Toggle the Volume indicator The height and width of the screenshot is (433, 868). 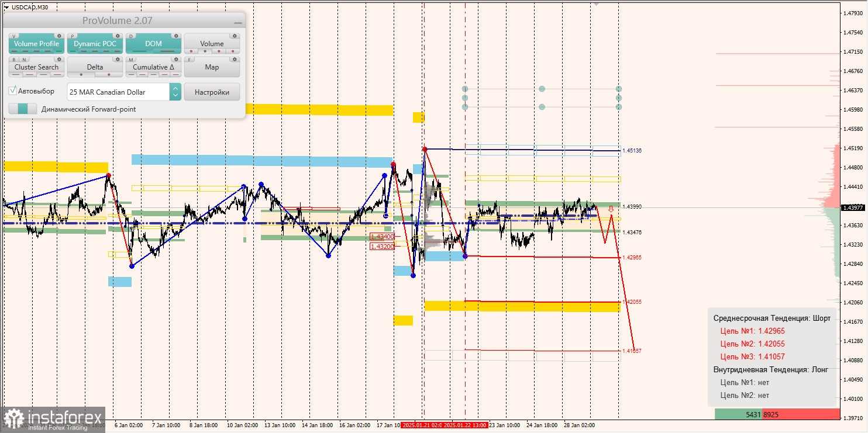[212, 43]
